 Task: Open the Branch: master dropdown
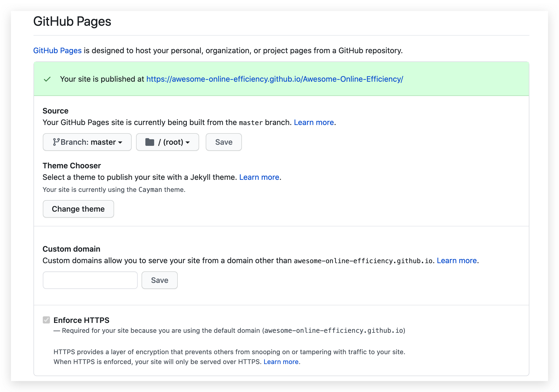tap(87, 142)
